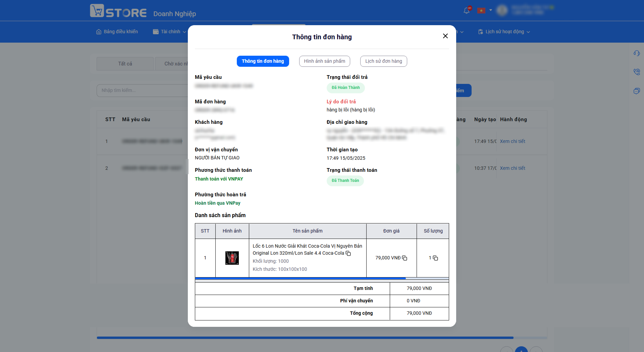The image size is (644, 352).
Task: Open the notifications bell
Action: 467,11
